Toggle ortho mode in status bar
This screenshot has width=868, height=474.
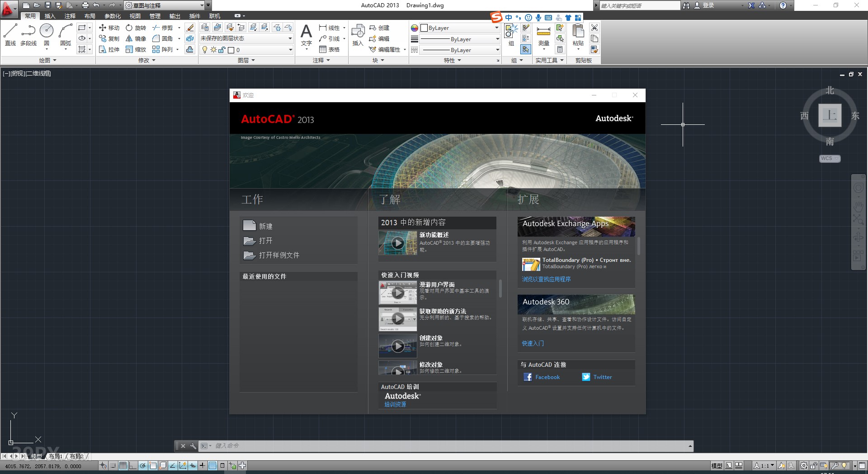pos(132,466)
